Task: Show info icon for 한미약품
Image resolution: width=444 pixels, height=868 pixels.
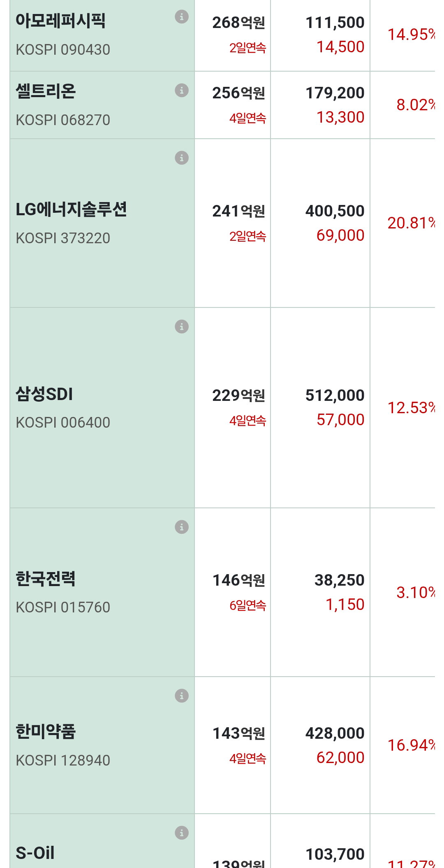Action: click(182, 696)
